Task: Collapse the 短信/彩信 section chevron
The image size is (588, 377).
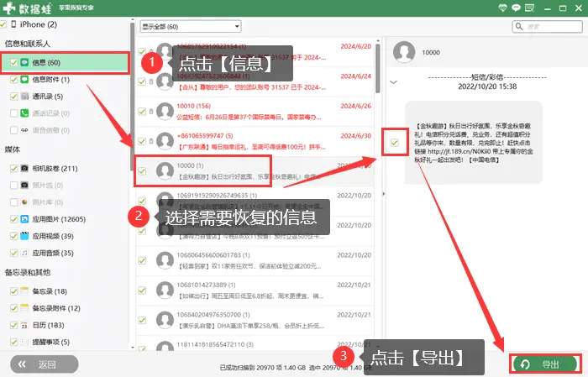Action: (393, 82)
